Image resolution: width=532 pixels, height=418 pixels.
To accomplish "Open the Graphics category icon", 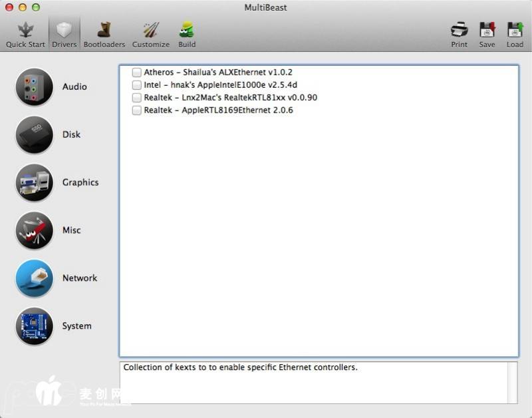I will pyautogui.click(x=34, y=183).
